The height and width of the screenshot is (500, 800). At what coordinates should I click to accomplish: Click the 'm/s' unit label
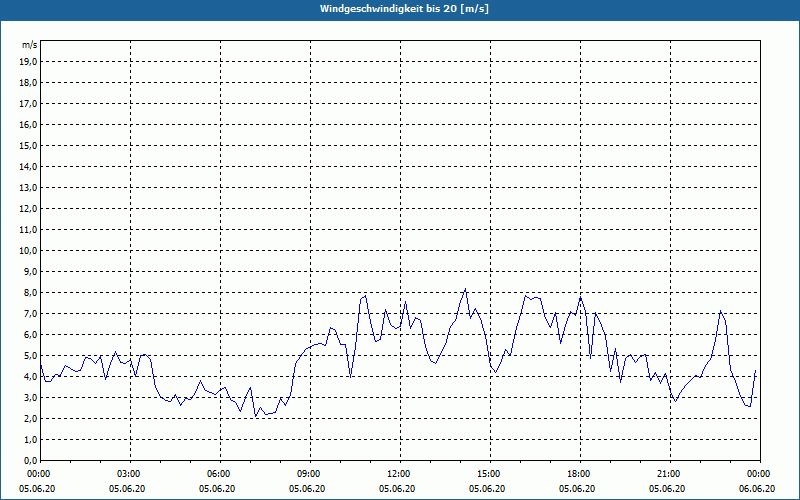[x=30, y=45]
